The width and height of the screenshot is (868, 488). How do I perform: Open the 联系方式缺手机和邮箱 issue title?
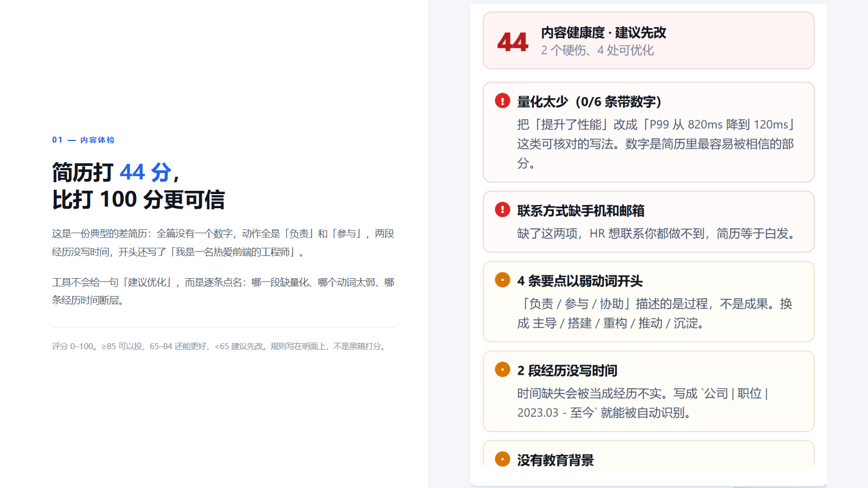tap(581, 211)
